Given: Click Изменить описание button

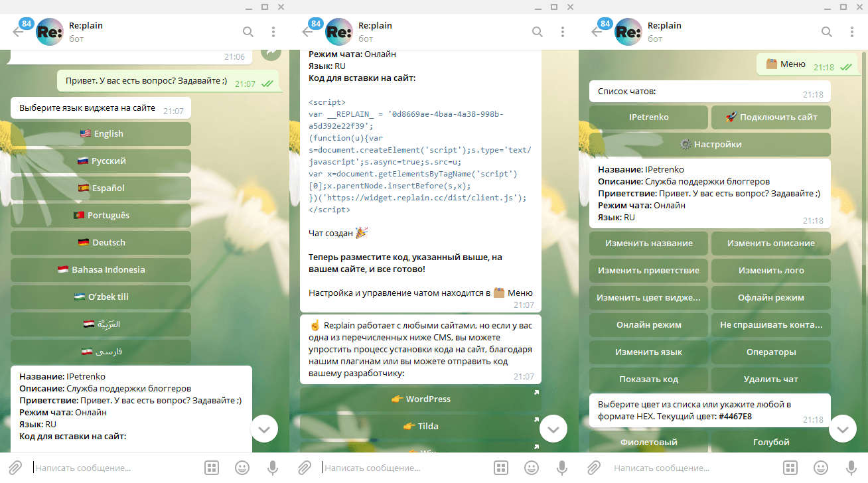Looking at the screenshot, I should click(771, 243).
